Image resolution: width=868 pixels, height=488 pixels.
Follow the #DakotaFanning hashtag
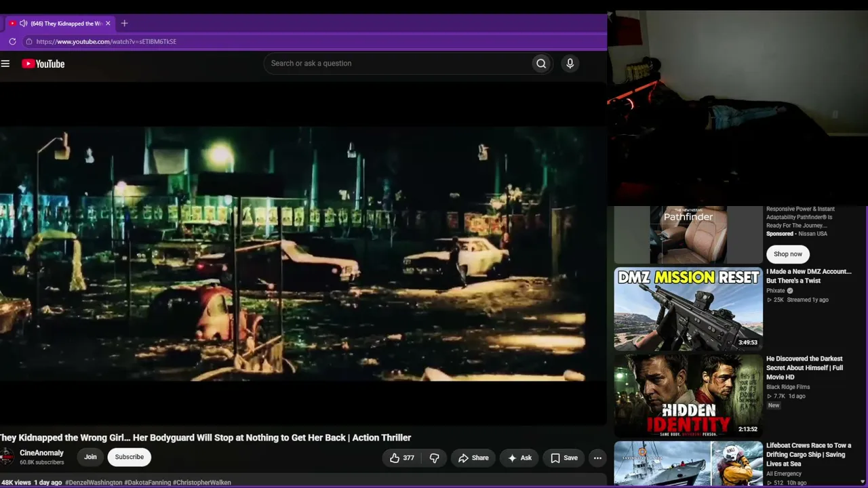point(147,483)
